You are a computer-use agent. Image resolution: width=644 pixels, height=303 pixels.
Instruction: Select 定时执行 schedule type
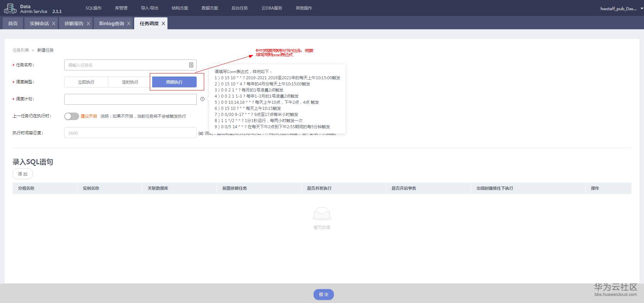point(130,82)
